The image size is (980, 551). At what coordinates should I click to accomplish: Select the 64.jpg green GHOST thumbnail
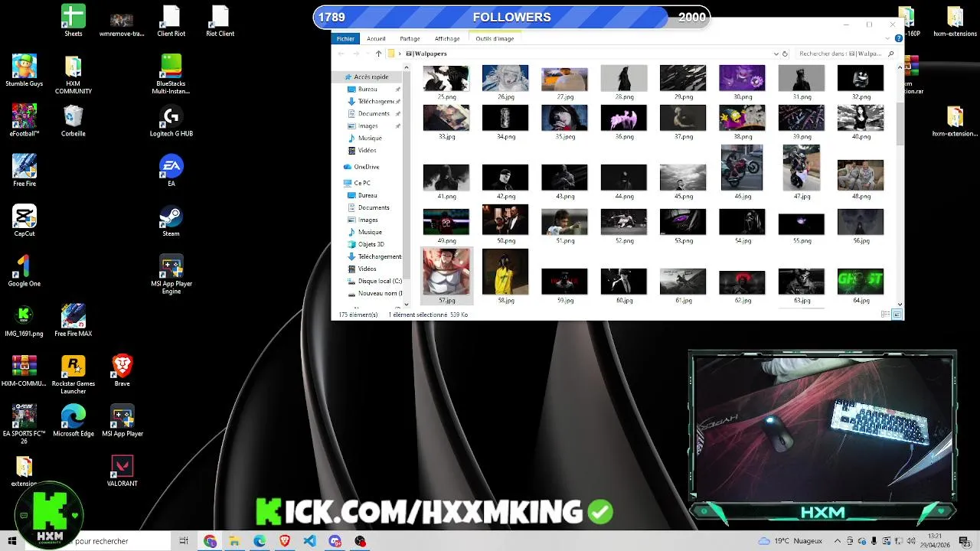[x=861, y=285]
